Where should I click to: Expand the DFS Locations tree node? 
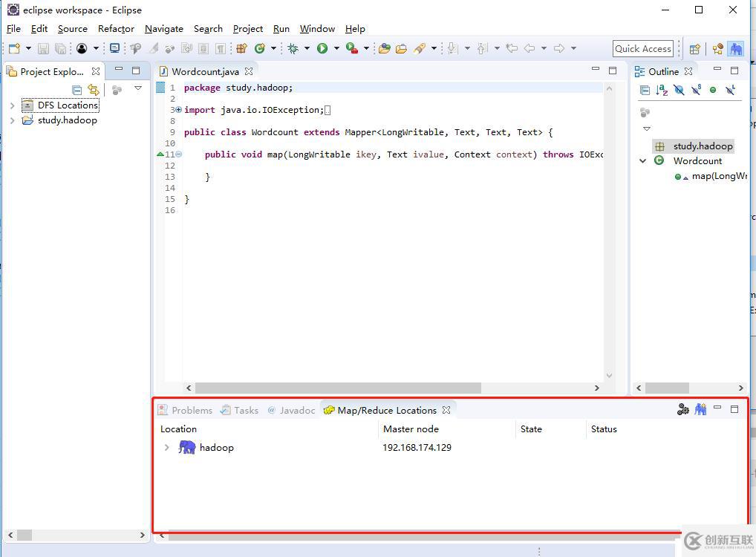12,105
